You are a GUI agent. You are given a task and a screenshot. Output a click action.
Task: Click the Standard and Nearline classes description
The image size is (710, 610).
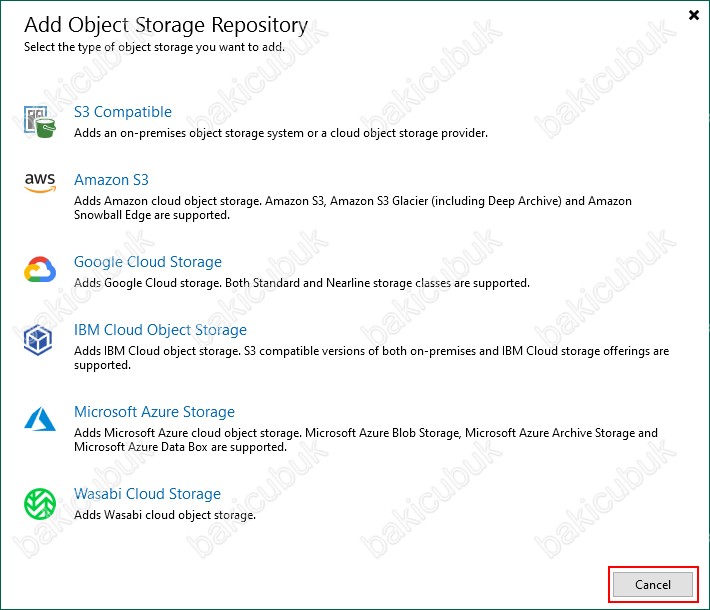(x=302, y=283)
